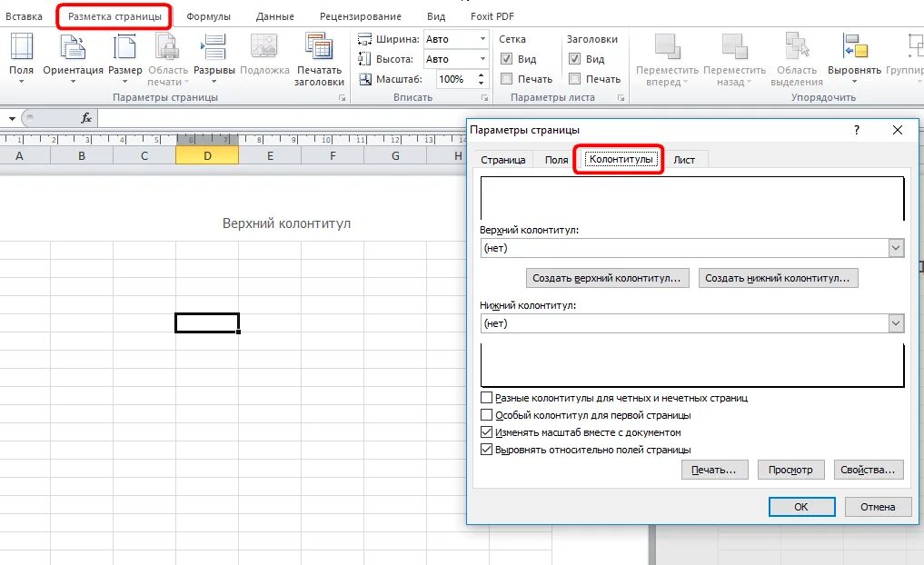Viewport: 924px width, 565px height.
Task: Open the Разметка страницы ribbon tab
Action: (x=114, y=16)
